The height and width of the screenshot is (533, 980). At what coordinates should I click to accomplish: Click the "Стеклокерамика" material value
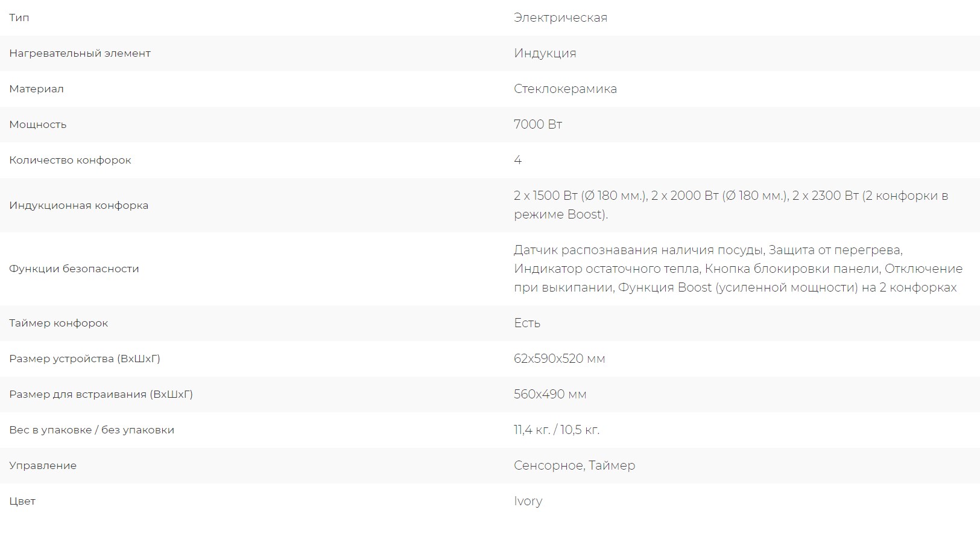click(565, 89)
